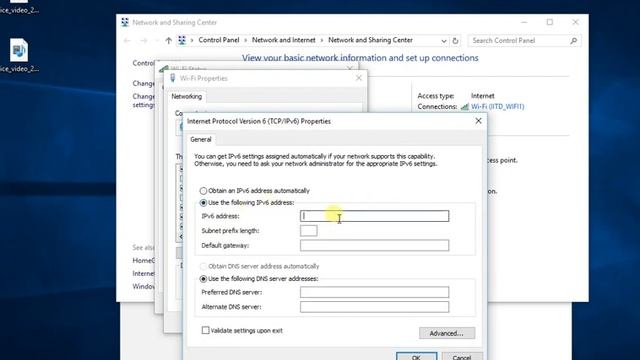Select Networking tab in Wi-Fi Properties

pyautogui.click(x=187, y=96)
